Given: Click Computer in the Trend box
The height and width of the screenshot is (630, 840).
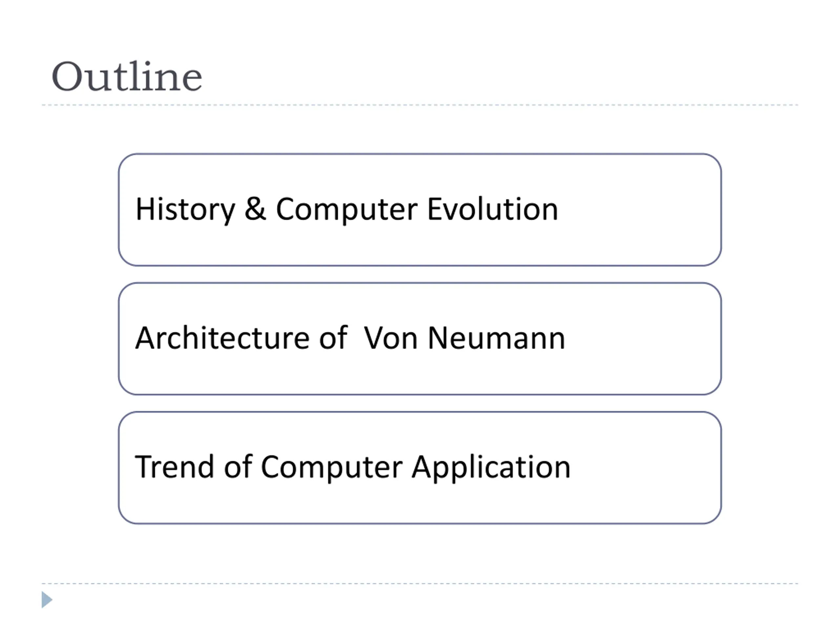Looking at the screenshot, I should coord(331,468).
